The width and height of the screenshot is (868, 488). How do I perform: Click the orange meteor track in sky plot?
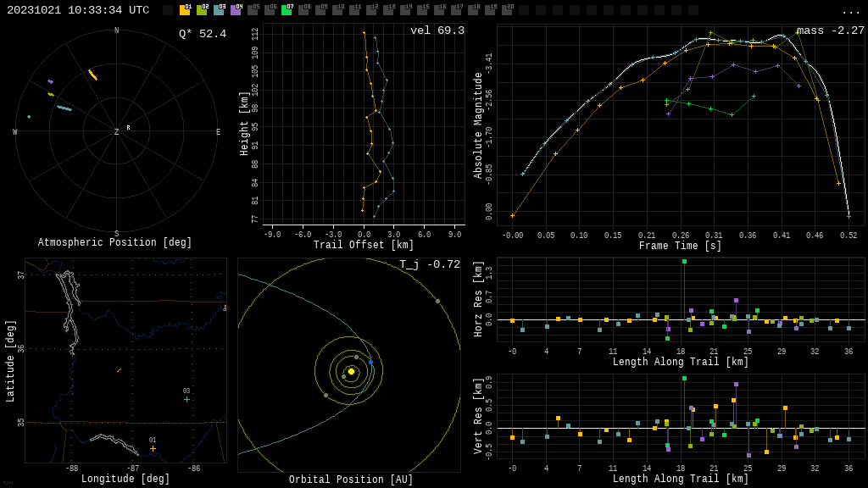pos(92,75)
